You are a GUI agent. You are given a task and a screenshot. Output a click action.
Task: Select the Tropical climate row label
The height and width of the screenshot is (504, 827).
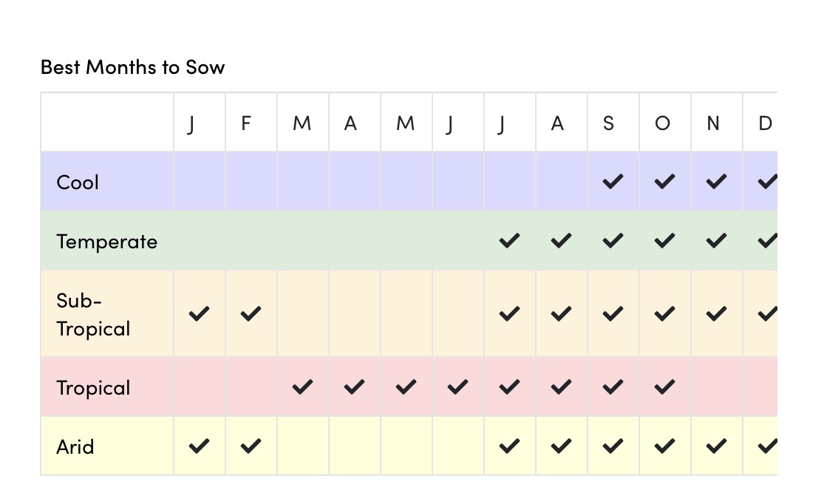pyautogui.click(x=93, y=388)
